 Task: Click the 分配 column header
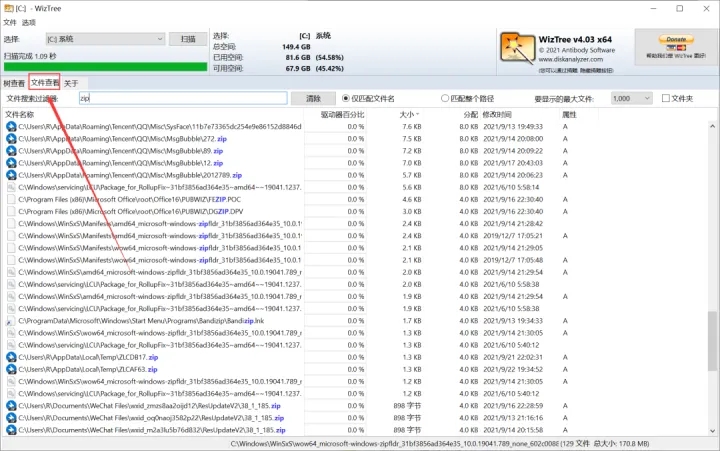pyautogui.click(x=471, y=114)
